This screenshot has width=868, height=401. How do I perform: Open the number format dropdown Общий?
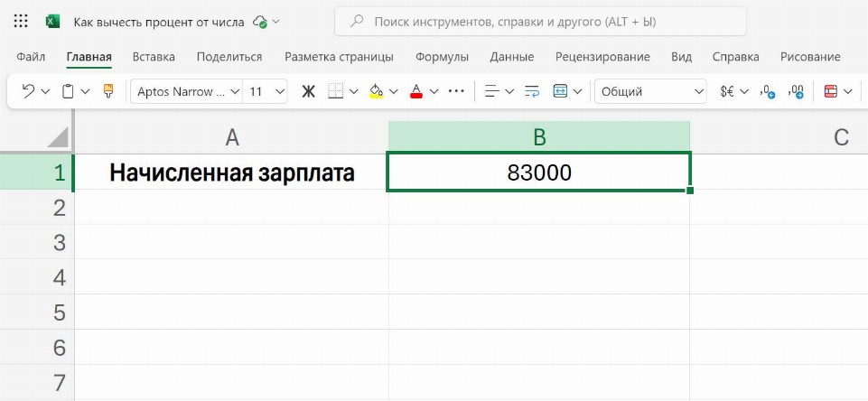pyautogui.click(x=650, y=91)
